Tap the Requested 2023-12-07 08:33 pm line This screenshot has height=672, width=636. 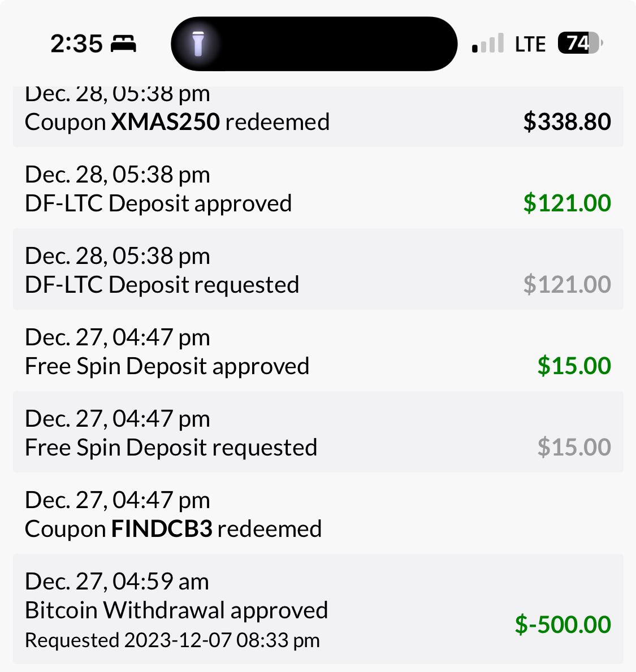(x=172, y=640)
